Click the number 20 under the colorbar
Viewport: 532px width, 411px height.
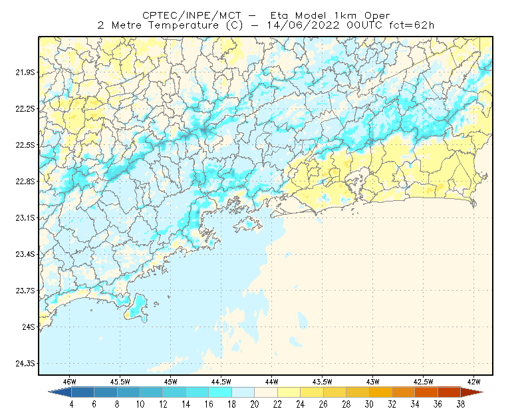255,404
